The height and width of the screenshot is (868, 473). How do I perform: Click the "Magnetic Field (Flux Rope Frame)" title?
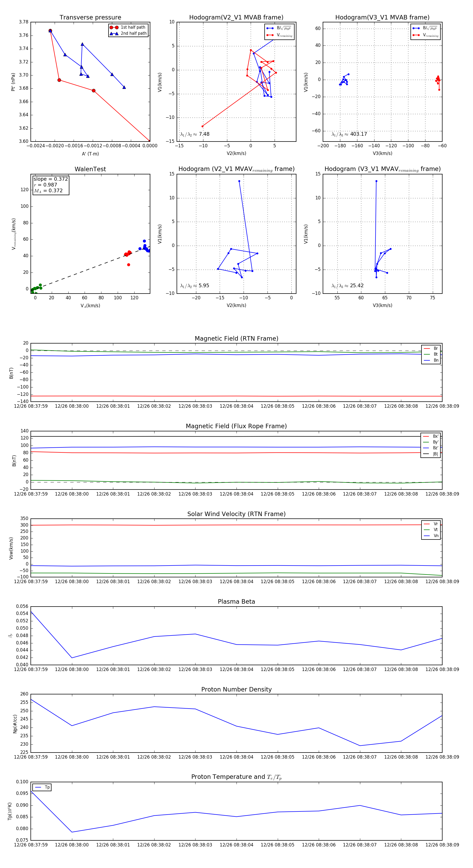[236, 426]
